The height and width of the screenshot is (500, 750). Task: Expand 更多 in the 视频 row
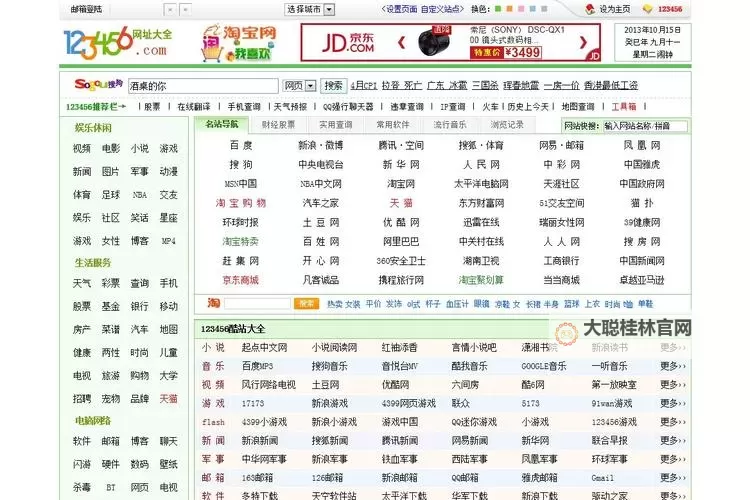tap(673, 385)
